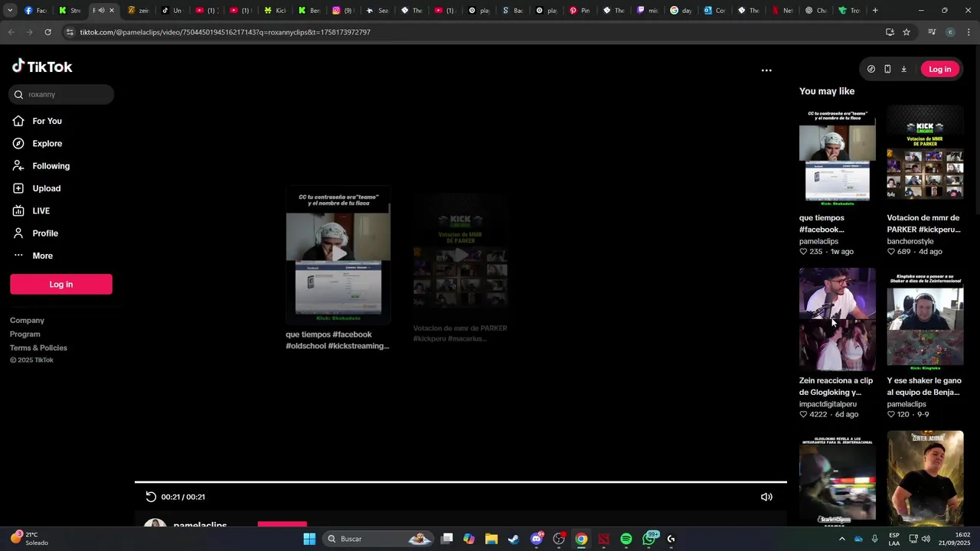
Task: Click the 'que tiempos #facebook #oldschool' caption
Action: 338,341
